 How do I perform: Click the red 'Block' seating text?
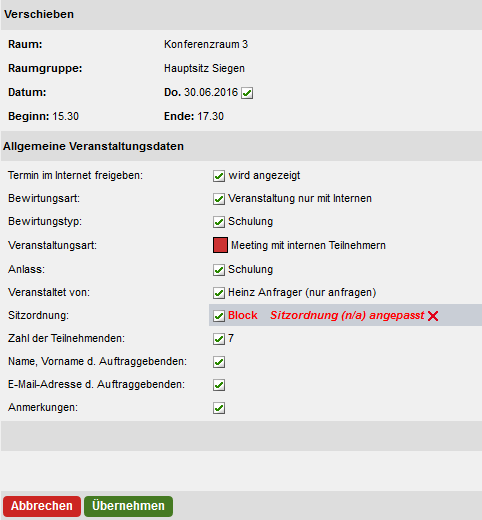point(243,315)
